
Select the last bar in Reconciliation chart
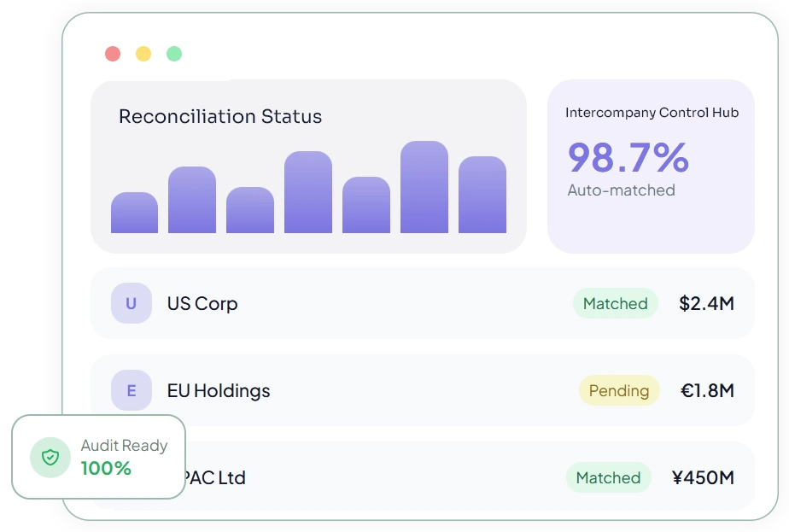(482, 195)
